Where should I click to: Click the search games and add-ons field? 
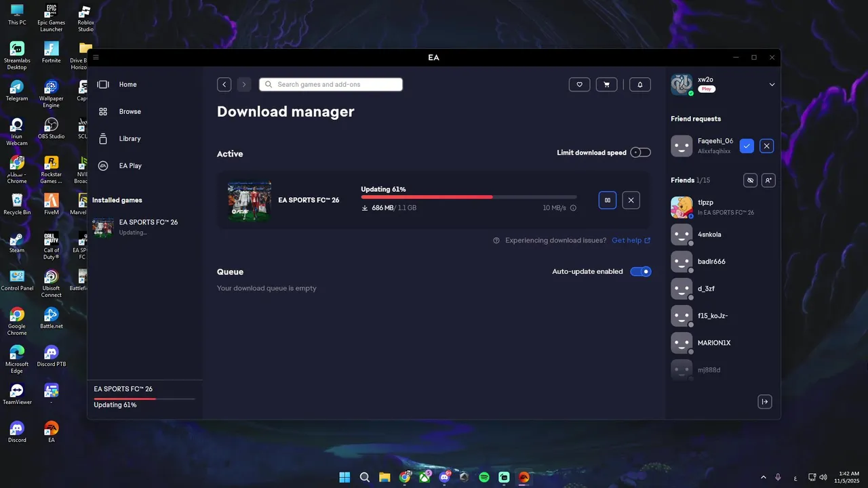pyautogui.click(x=331, y=85)
